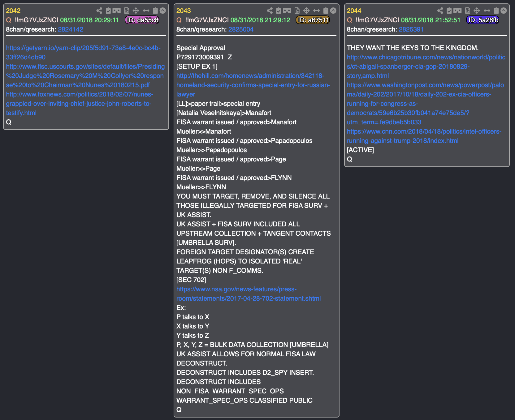The width and height of the screenshot is (515, 420).
Task: Click timestamp 08/31/2018 21:52:51
Action: tap(431, 20)
